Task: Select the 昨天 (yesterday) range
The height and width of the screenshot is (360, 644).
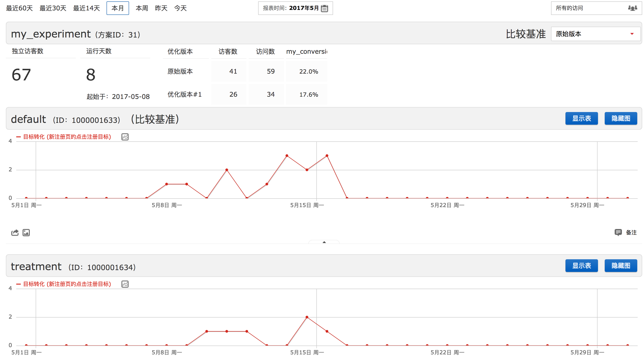Action: 161,8
